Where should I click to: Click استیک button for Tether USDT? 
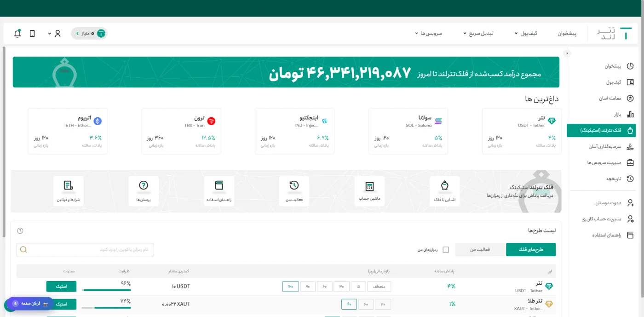61,286
